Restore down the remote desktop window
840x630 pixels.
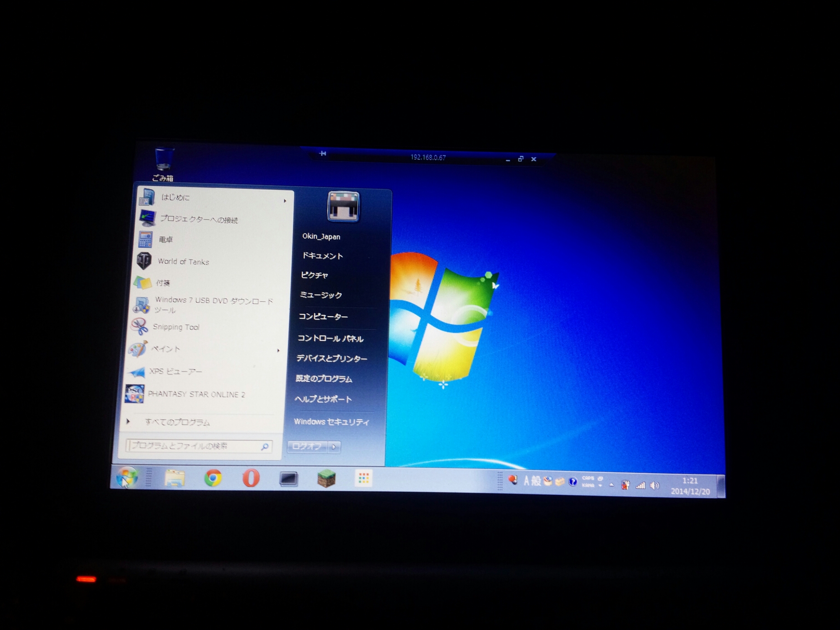(x=521, y=159)
